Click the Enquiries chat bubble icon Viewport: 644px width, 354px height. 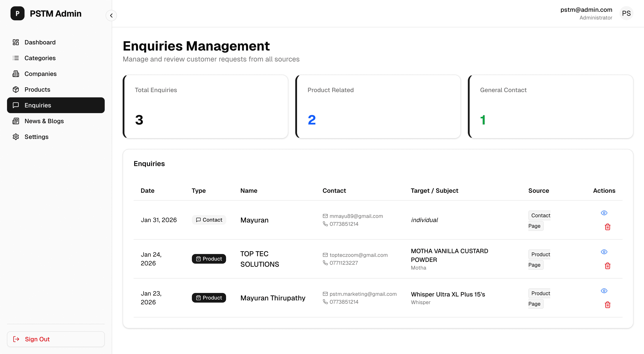coord(16,105)
